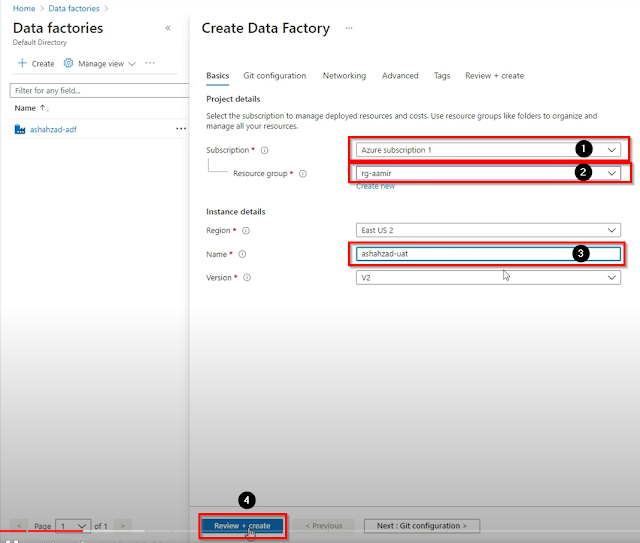Click the Version info icon

(247, 278)
